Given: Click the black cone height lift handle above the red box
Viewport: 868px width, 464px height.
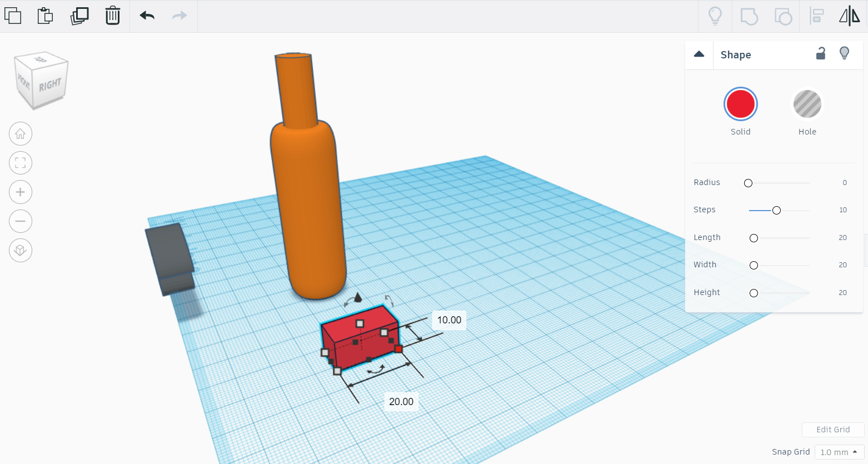Looking at the screenshot, I should [x=358, y=297].
